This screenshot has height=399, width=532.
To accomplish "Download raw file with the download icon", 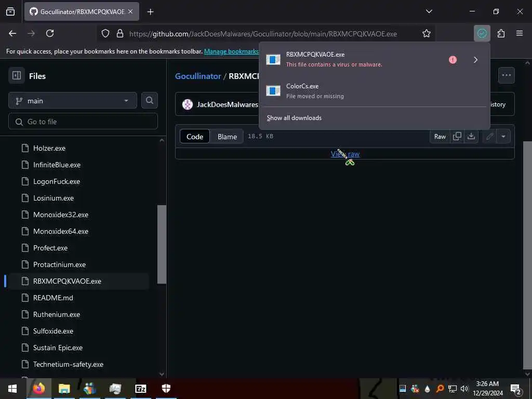I will point(471,137).
